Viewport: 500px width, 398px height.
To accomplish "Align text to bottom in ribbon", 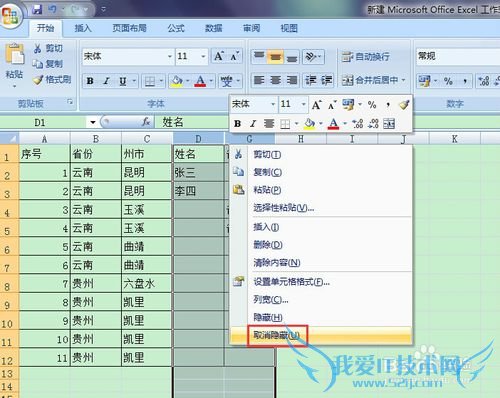I will [x=292, y=56].
